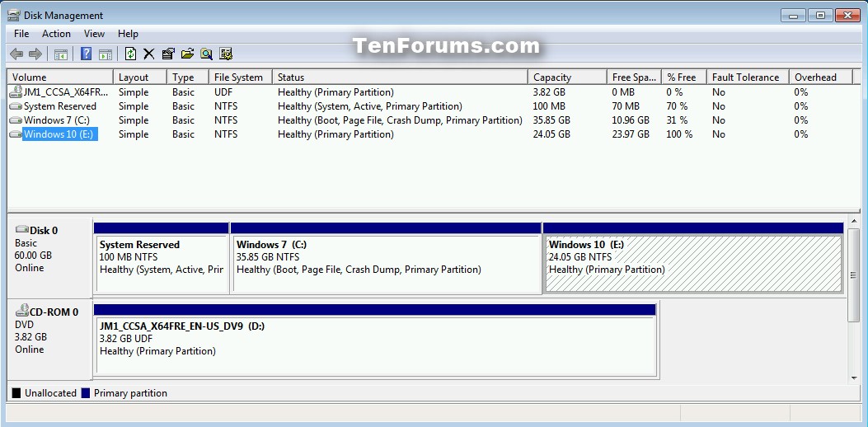Click the green Refresh toolbar icon

click(130, 54)
